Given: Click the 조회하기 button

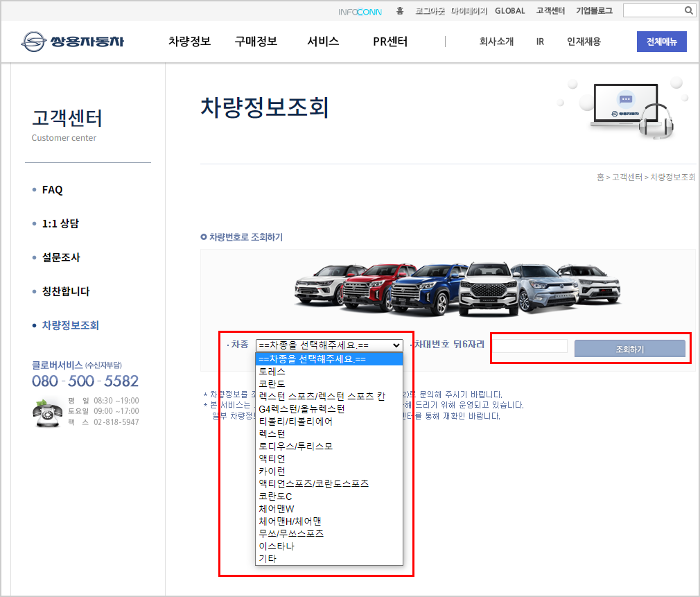Looking at the screenshot, I should coord(631,346).
